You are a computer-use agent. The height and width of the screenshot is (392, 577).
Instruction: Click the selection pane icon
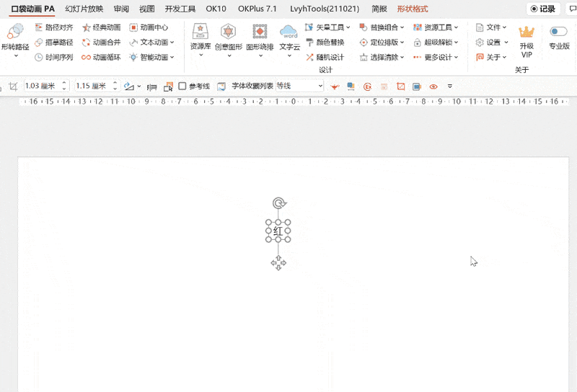click(x=168, y=86)
